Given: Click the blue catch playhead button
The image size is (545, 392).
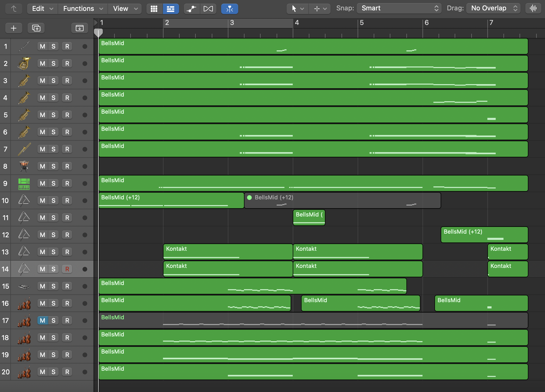Looking at the screenshot, I should (229, 9).
